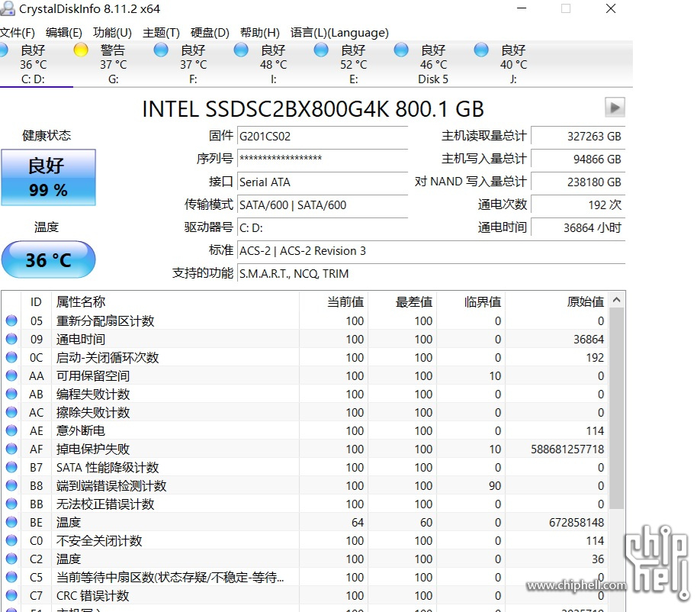Click the SMART list vertical scrollbar thumb
Image resolution: width=700 pixels, height=612 pixels.
(617, 407)
